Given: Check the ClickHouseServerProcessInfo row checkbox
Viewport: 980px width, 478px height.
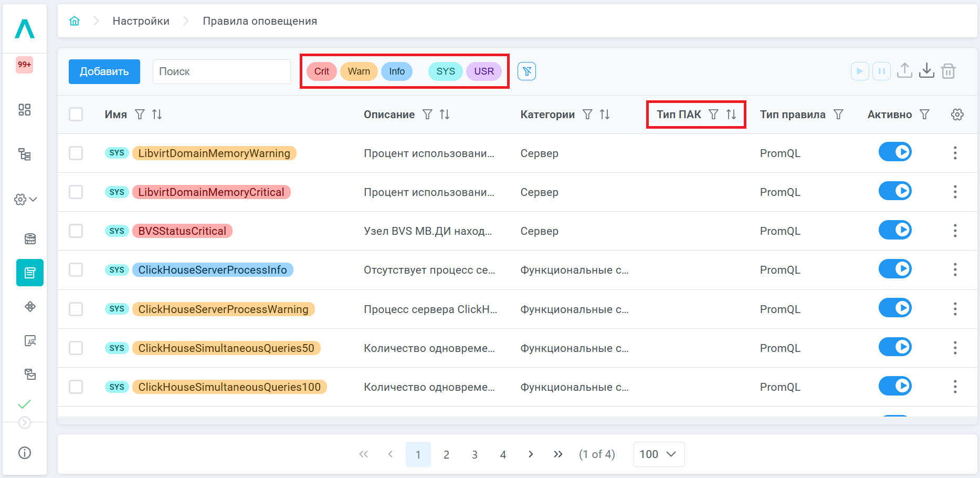Looking at the screenshot, I should (76, 270).
